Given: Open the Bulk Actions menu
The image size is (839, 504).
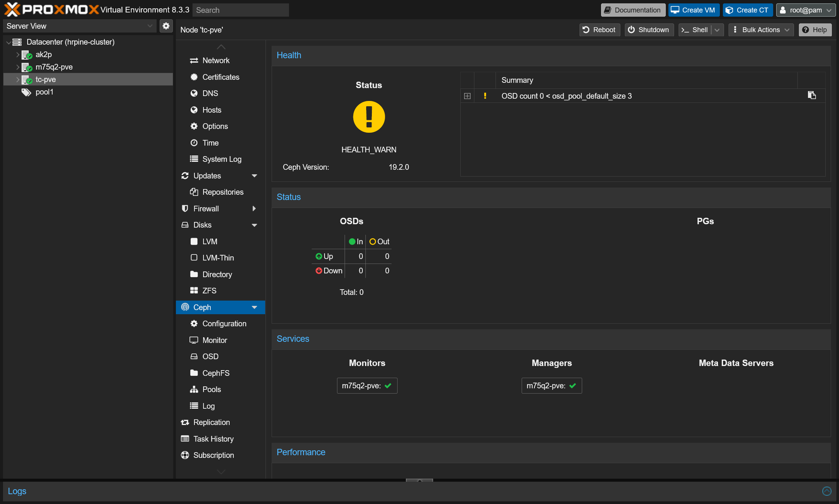Looking at the screenshot, I should click(x=761, y=30).
